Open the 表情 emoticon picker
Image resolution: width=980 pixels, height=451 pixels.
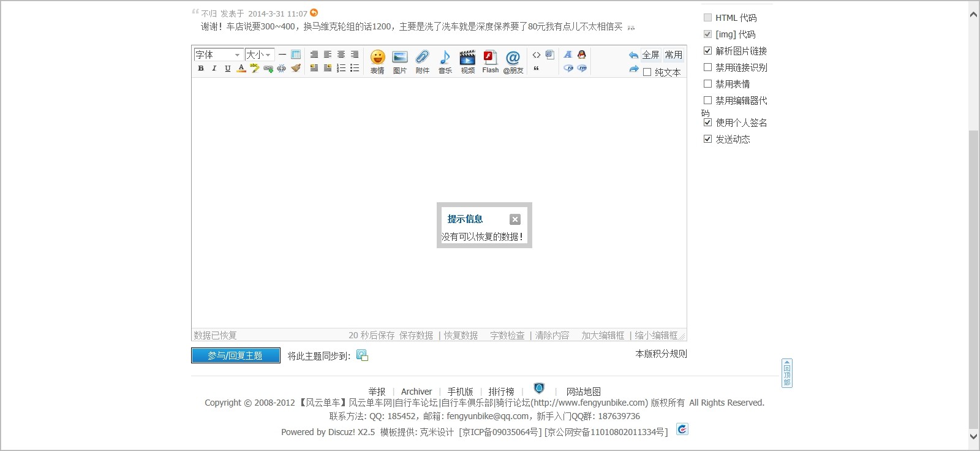point(377,62)
